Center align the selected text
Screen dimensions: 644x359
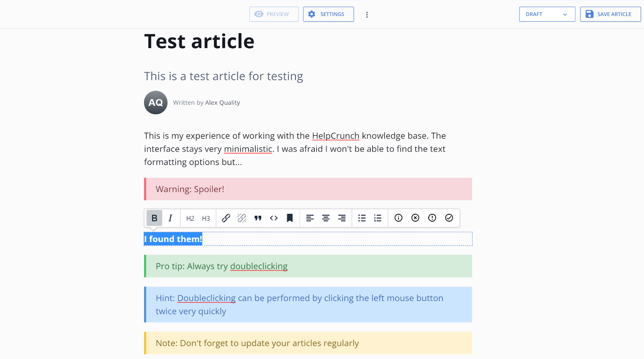(x=326, y=218)
